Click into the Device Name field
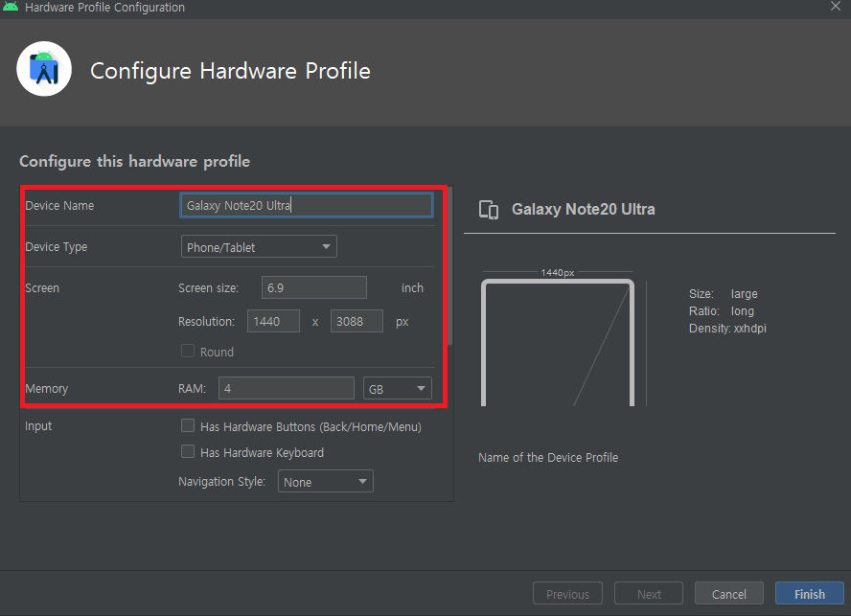The height and width of the screenshot is (616, 851). click(x=306, y=205)
